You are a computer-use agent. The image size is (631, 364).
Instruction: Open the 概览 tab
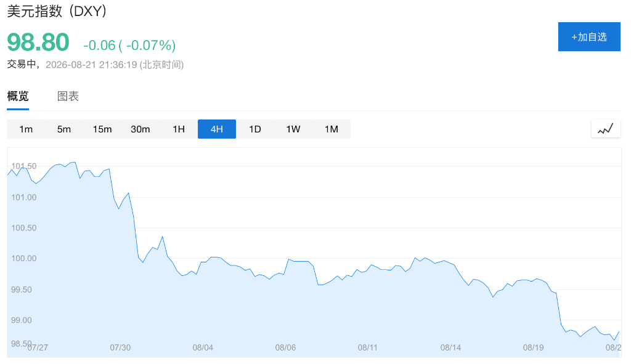coord(18,97)
